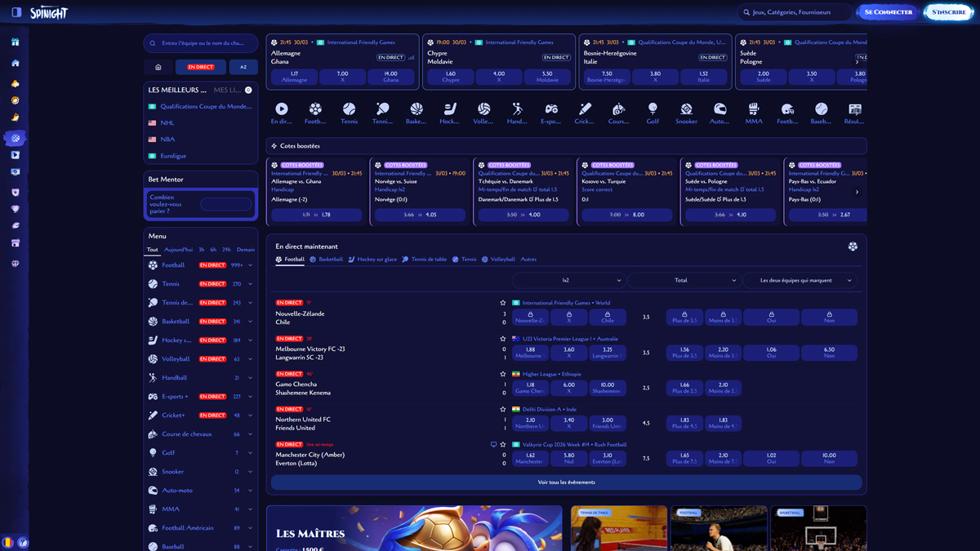Toggle the EN DIRECT live filter button
980x551 pixels.
[x=201, y=67]
